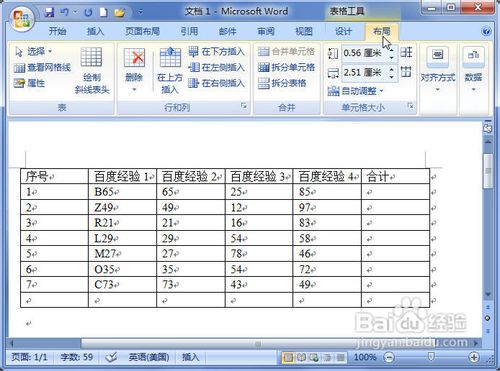Insert a row above with 在上方插入
Viewport: 500px width, 371px height.
(170, 71)
